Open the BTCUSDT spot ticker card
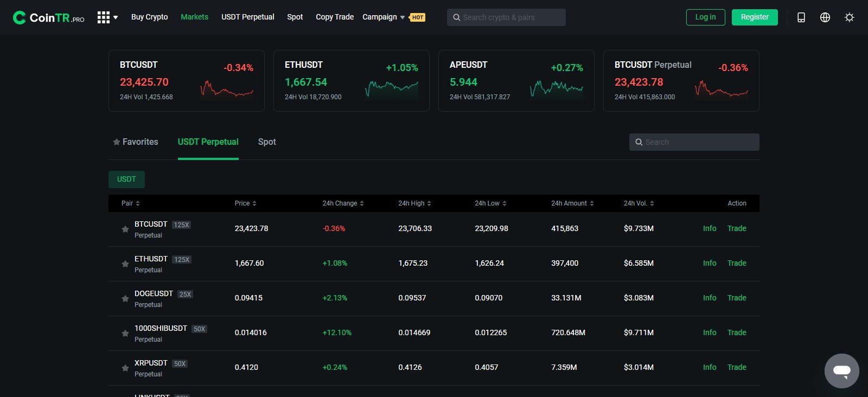Image resolution: width=868 pixels, height=397 pixels. [187, 81]
